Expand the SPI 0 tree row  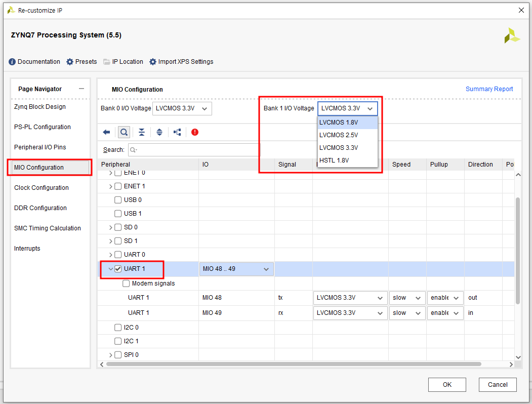pos(110,355)
